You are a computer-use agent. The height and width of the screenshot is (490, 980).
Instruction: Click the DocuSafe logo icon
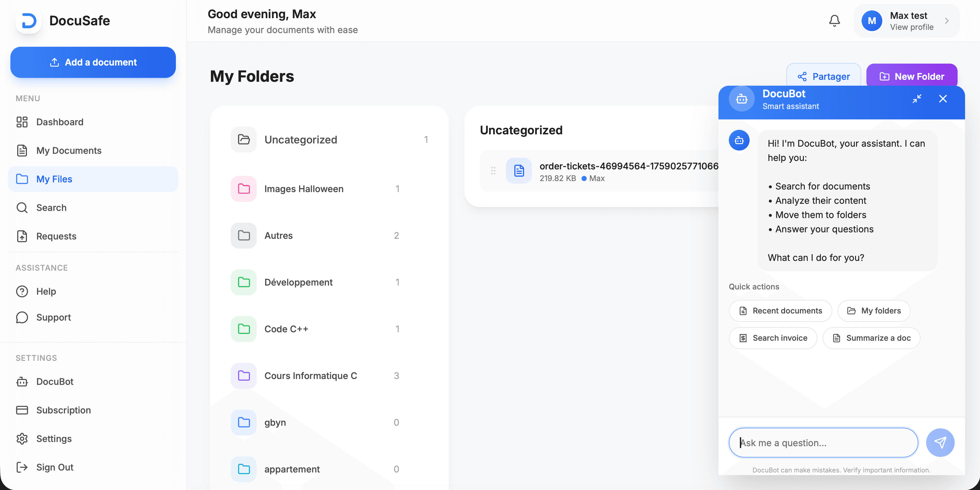pos(29,20)
